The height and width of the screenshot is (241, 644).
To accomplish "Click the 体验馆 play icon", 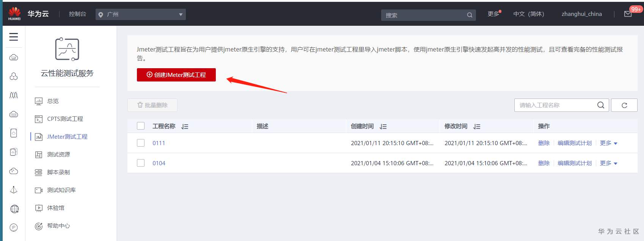I will click(38, 208).
